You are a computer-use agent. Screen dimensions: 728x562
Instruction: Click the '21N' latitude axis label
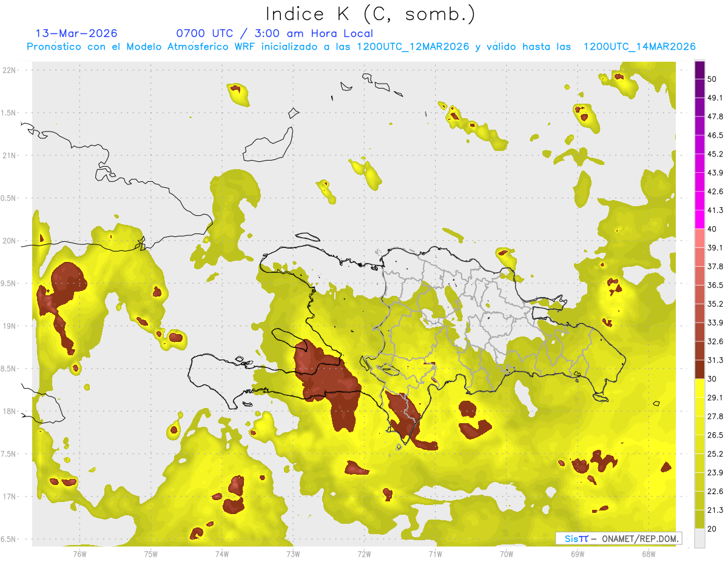[x=10, y=155]
